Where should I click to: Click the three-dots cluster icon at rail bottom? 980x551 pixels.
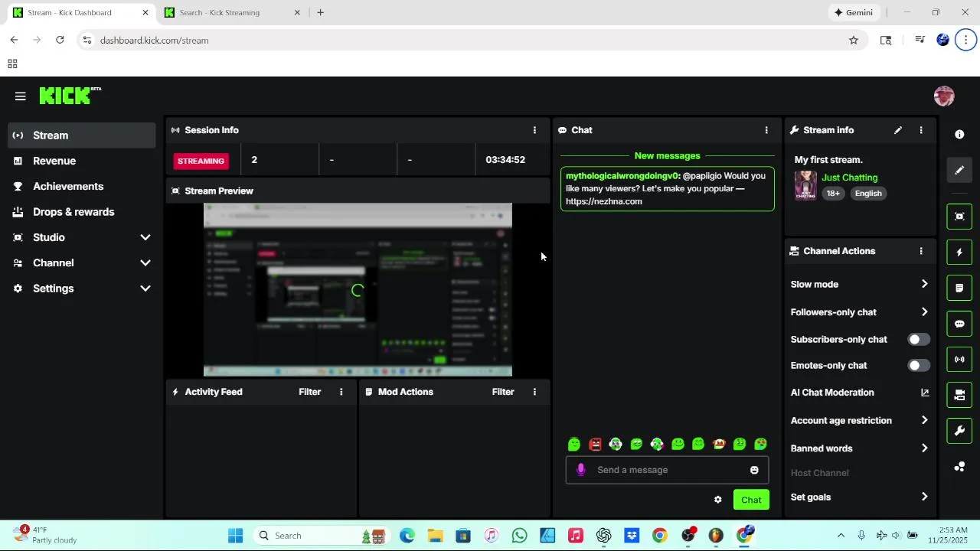click(x=959, y=467)
